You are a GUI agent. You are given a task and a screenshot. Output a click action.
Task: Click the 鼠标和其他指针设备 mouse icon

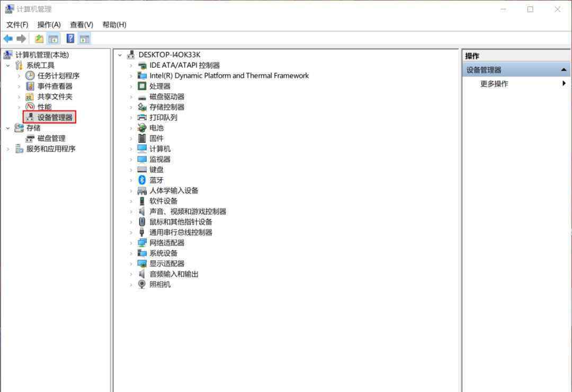pos(142,222)
